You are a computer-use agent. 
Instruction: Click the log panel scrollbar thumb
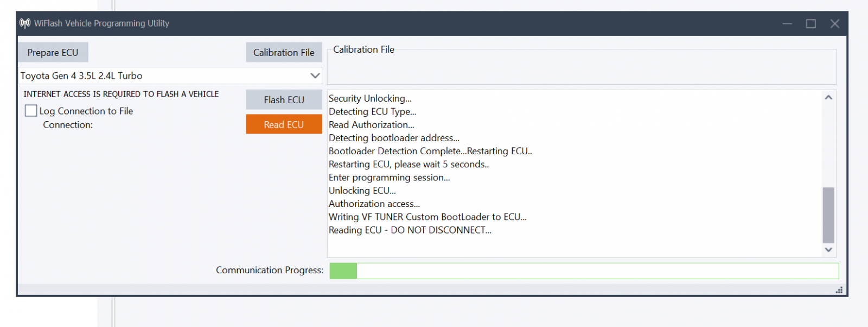pos(828,215)
